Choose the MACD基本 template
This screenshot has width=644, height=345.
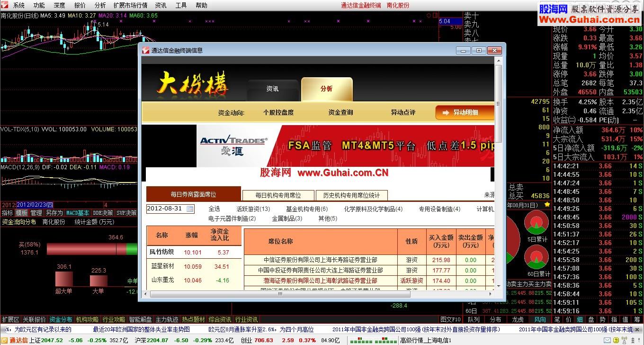pos(78,213)
